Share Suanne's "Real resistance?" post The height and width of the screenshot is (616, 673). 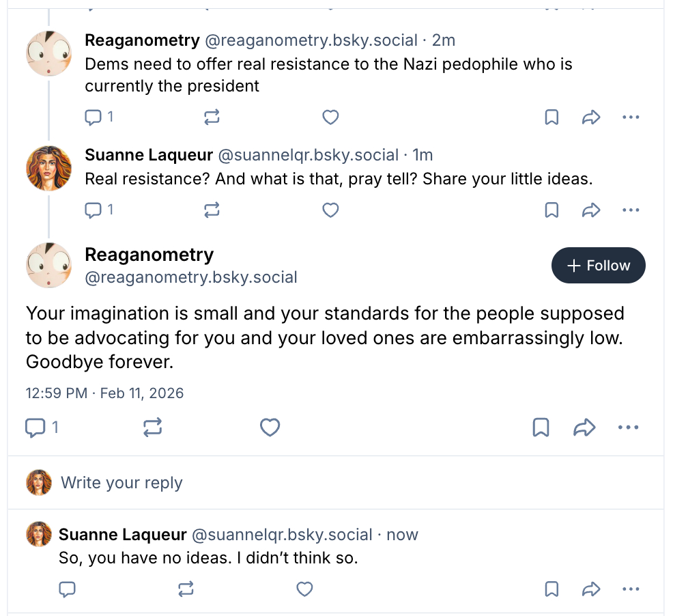[590, 210]
